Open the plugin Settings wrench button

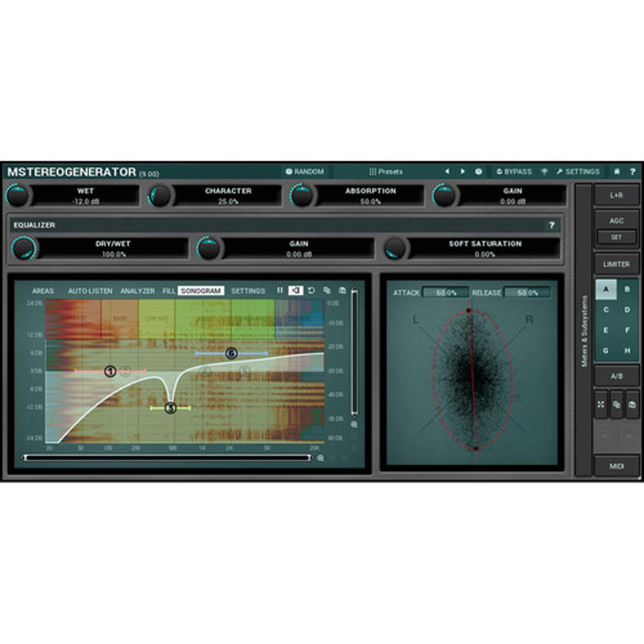(578, 172)
